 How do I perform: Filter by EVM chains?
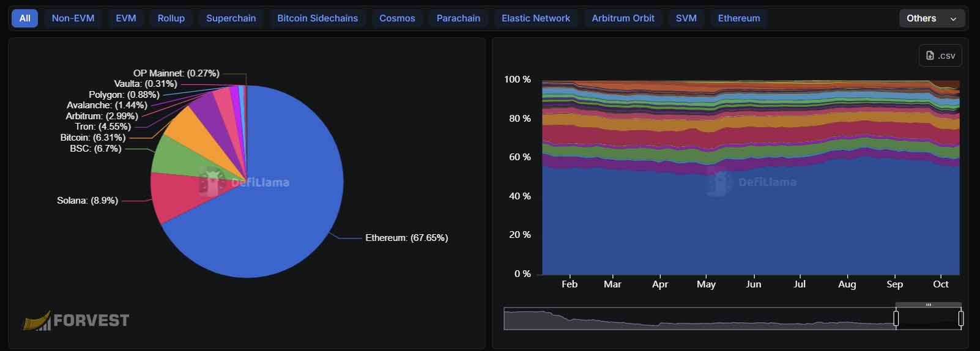point(126,18)
